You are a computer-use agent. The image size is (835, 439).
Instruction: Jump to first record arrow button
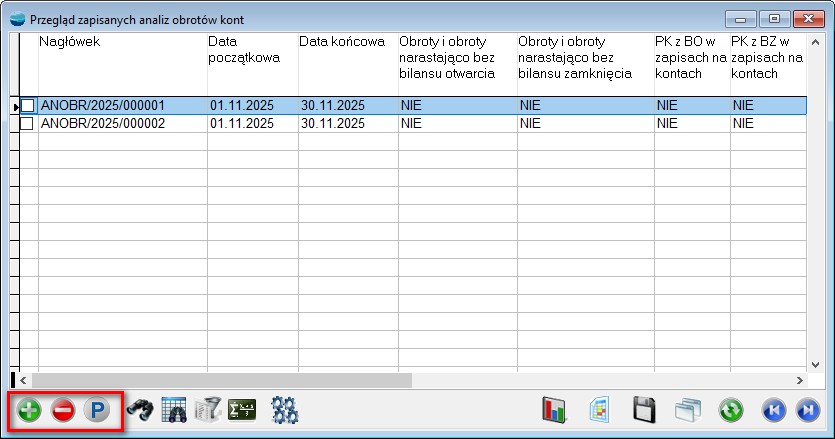click(773, 411)
